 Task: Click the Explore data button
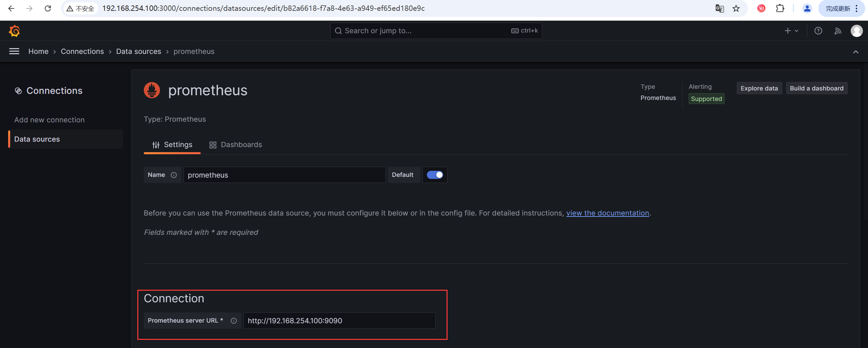click(x=759, y=88)
